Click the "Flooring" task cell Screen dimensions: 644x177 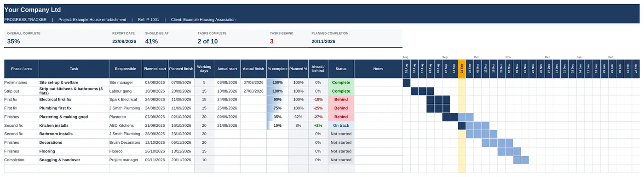click(74, 151)
